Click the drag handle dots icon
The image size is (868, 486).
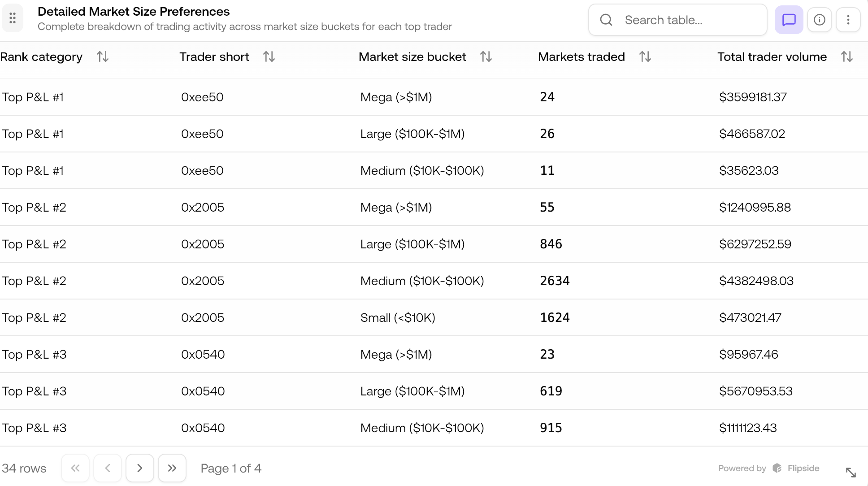coord(13,18)
